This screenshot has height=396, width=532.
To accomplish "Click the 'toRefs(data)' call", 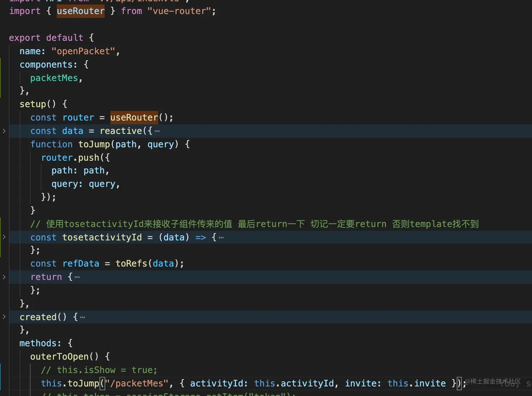I will [x=147, y=263].
